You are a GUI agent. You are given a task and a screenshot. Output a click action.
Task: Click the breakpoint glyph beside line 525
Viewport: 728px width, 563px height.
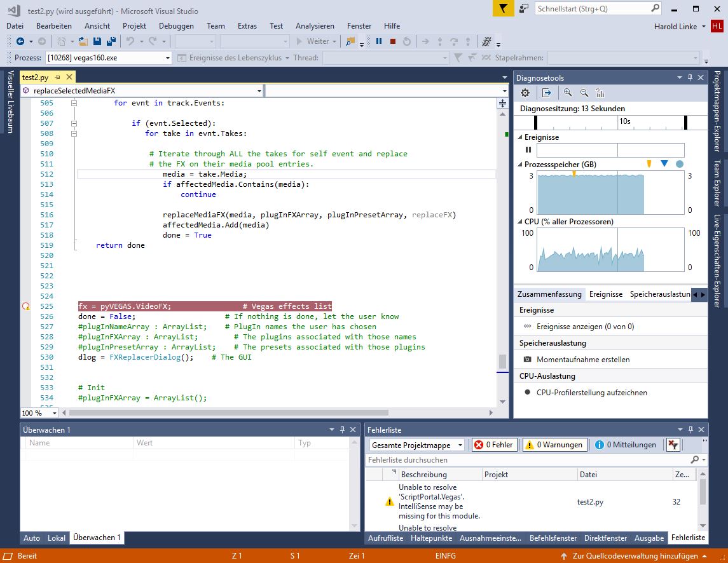(26, 306)
